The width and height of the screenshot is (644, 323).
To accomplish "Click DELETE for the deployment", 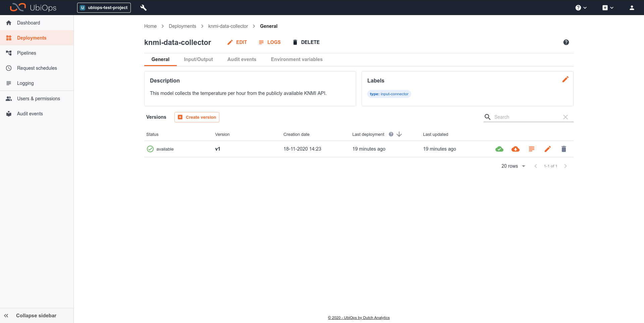I will coord(306,42).
